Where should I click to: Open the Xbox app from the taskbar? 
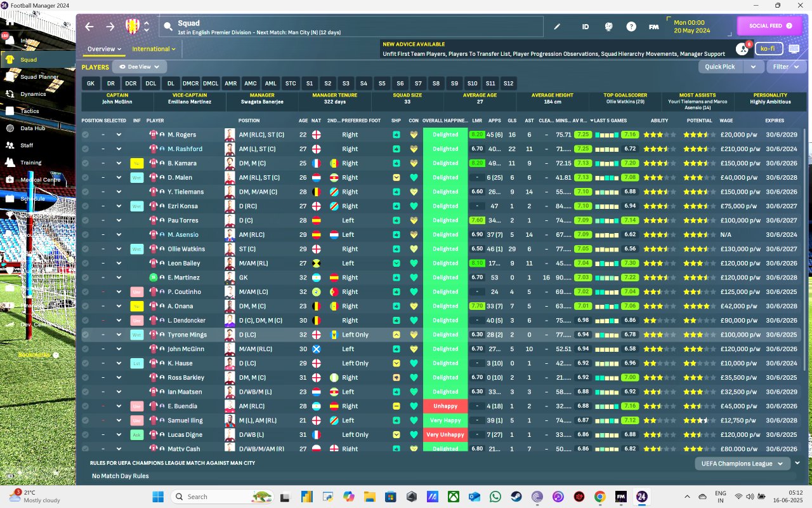[454, 497]
